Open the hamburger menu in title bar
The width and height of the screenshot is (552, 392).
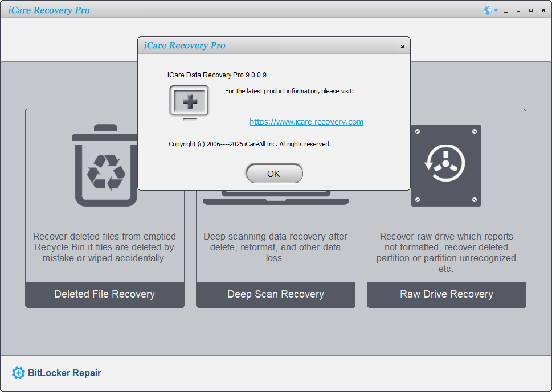tap(506, 11)
